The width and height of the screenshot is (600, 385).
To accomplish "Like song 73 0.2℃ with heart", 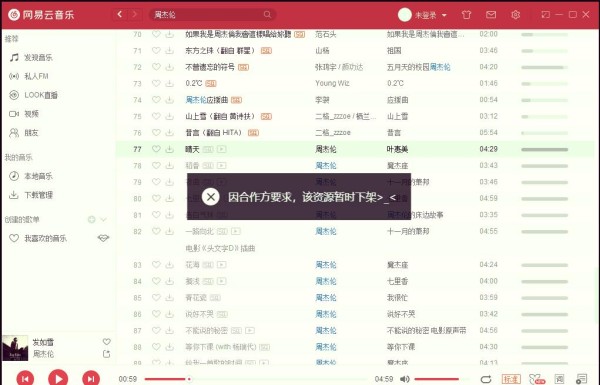I will (x=156, y=83).
